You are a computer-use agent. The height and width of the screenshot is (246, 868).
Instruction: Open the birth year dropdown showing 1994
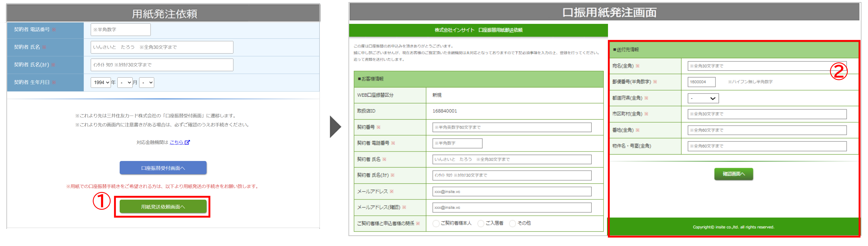click(101, 82)
